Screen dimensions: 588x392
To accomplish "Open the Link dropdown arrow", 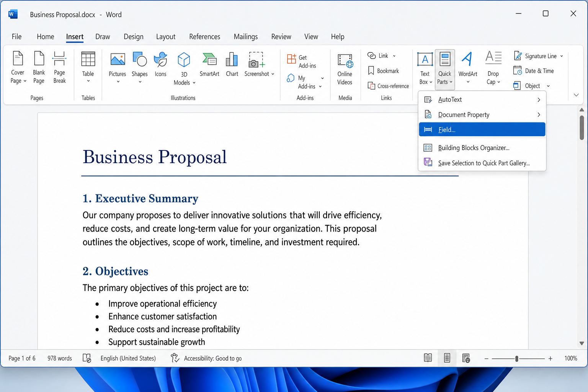I will (394, 56).
